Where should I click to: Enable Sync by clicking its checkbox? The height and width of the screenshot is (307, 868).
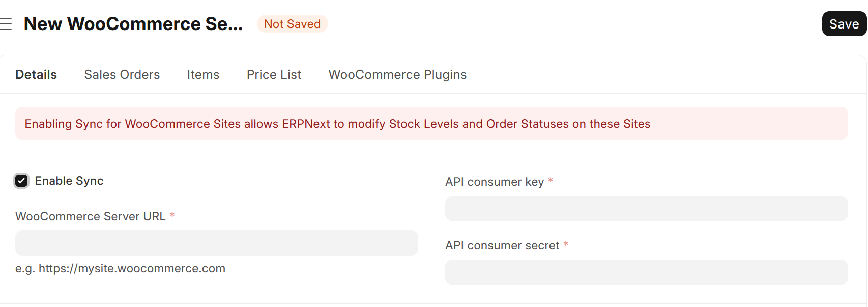coord(21,181)
